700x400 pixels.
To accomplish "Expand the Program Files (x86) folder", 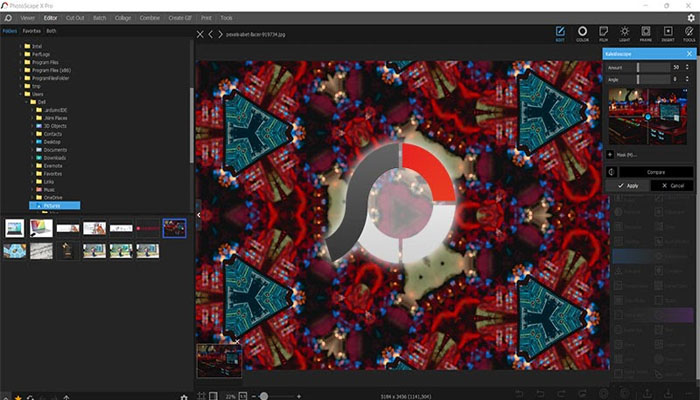I will coord(21,71).
